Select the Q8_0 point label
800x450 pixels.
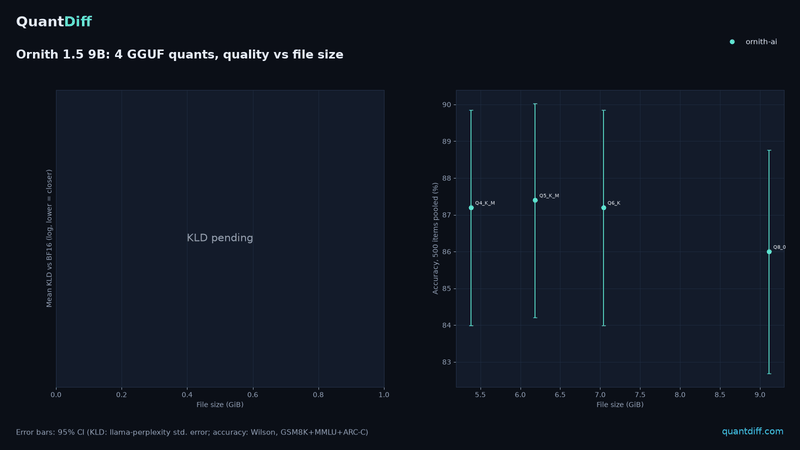coord(779,247)
